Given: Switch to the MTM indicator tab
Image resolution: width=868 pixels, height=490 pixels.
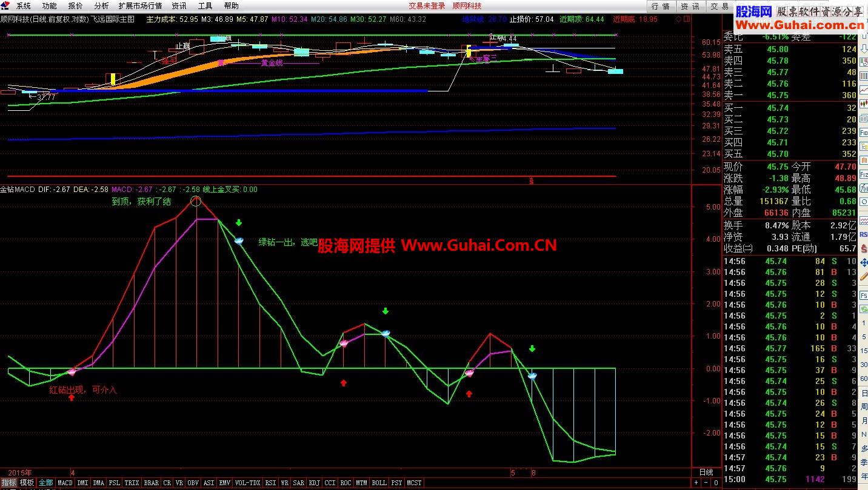Looking at the screenshot, I should (x=361, y=483).
